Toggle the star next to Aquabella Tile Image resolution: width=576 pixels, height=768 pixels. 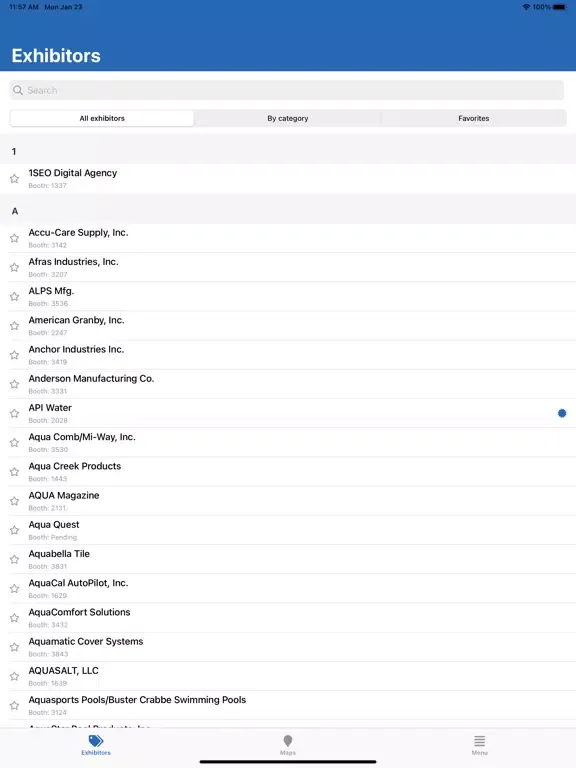click(x=14, y=559)
